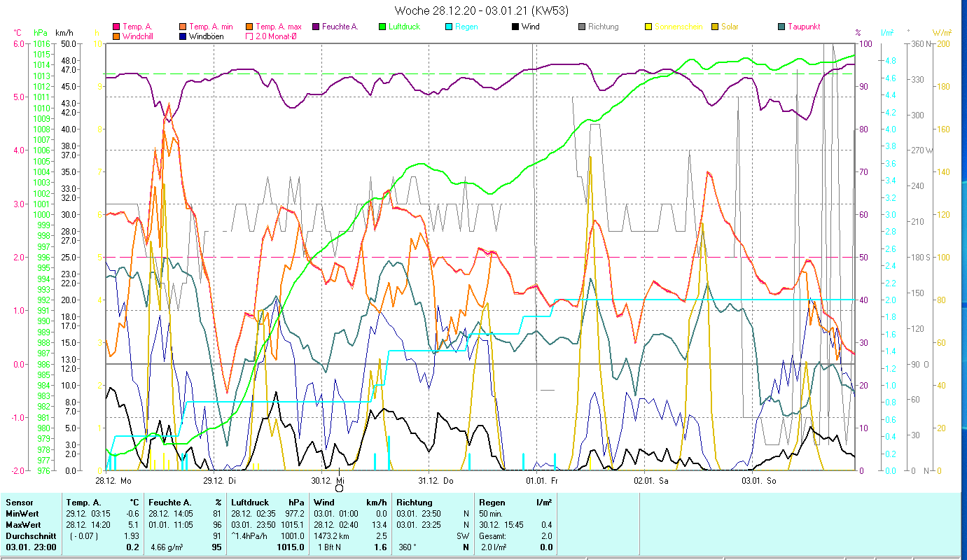
Task: Click the pink Temp. A. legend swatch
Action: point(116,27)
